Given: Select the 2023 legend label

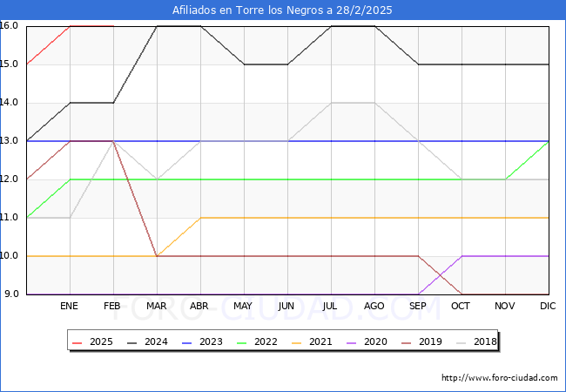Looking at the screenshot, I should point(211,341).
